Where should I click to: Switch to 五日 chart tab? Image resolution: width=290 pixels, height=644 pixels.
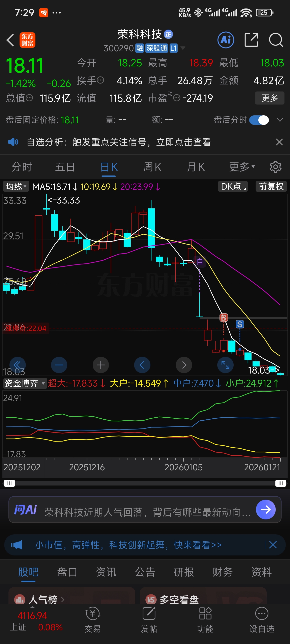tap(65, 167)
